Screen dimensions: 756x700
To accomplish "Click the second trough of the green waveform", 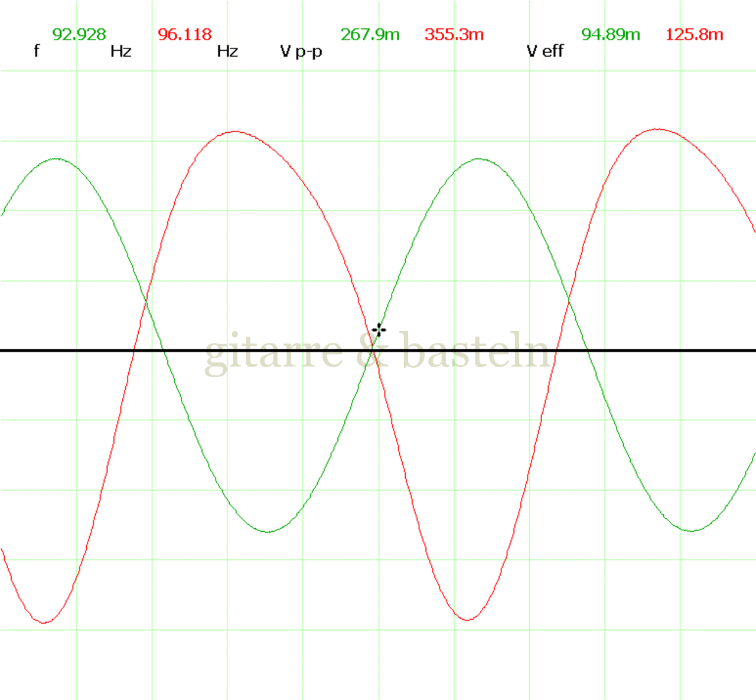I will point(691,531).
